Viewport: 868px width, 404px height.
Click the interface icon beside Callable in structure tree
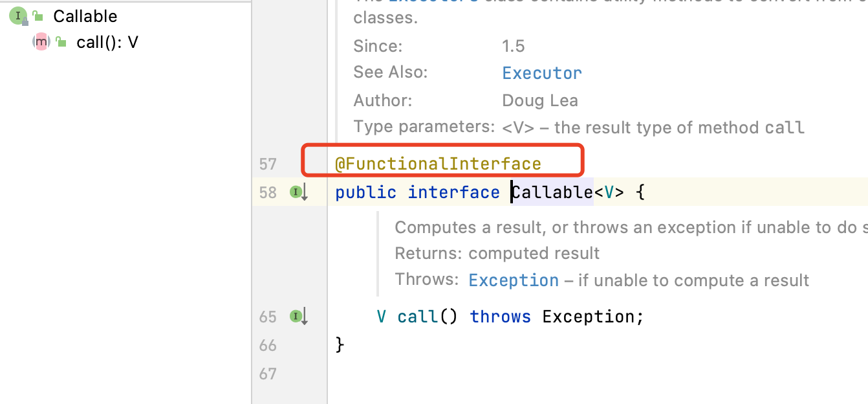[17, 17]
